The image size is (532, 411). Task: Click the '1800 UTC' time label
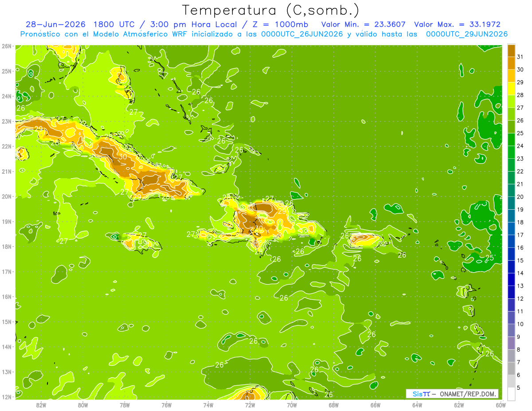click(114, 24)
